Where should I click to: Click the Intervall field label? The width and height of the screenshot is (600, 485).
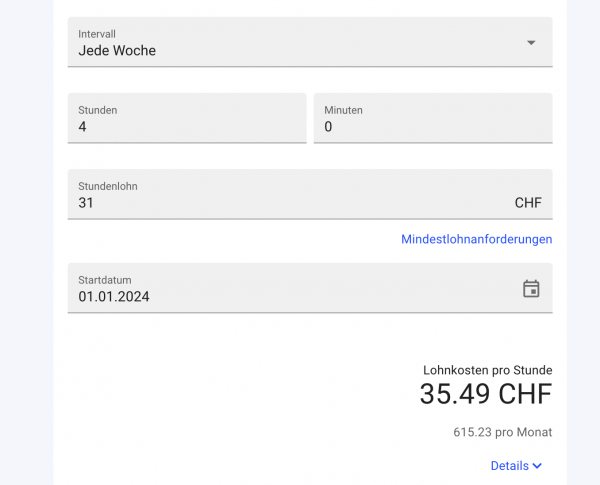tap(96, 33)
